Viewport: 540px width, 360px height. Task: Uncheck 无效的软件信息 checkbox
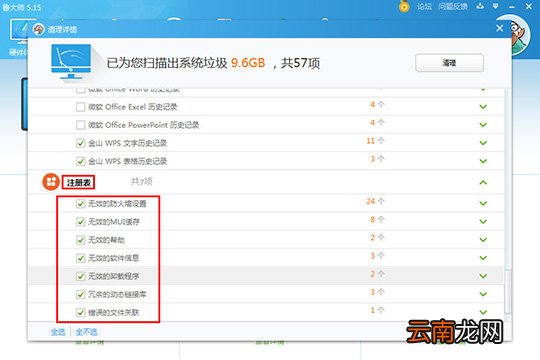pos(80,258)
